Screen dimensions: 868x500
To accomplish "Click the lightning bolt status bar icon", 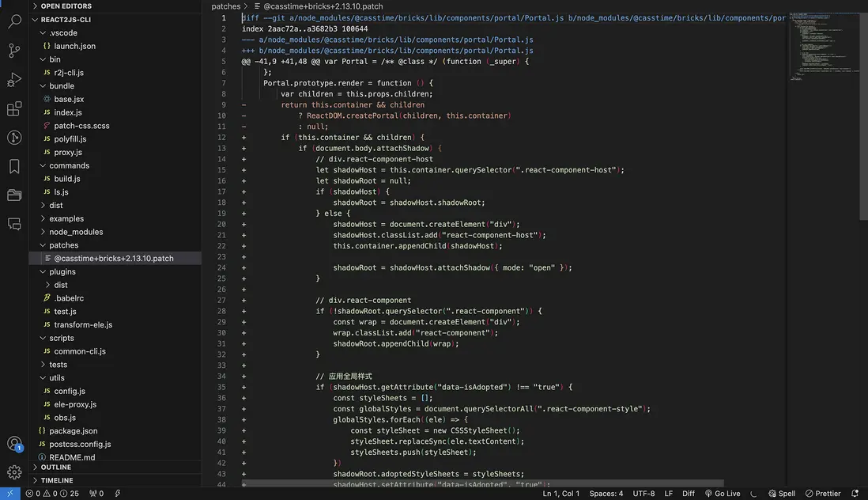I will [x=117, y=494].
